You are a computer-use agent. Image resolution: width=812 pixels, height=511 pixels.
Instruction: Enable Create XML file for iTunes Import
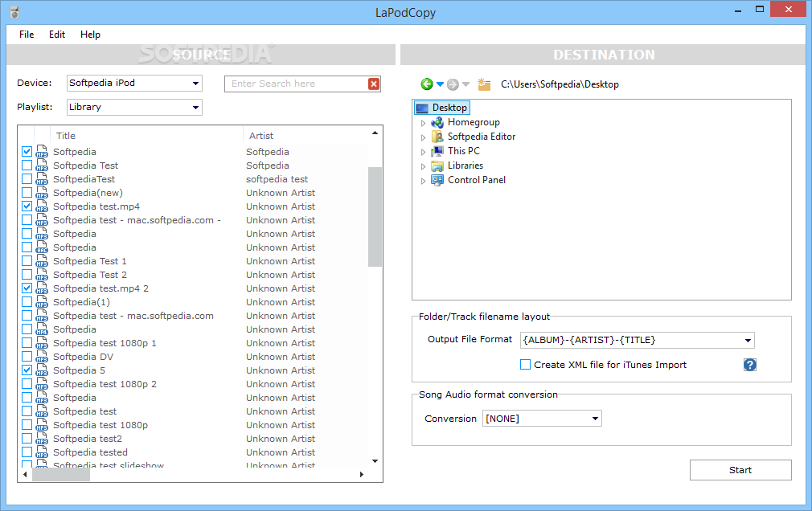(x=525, y=365)
